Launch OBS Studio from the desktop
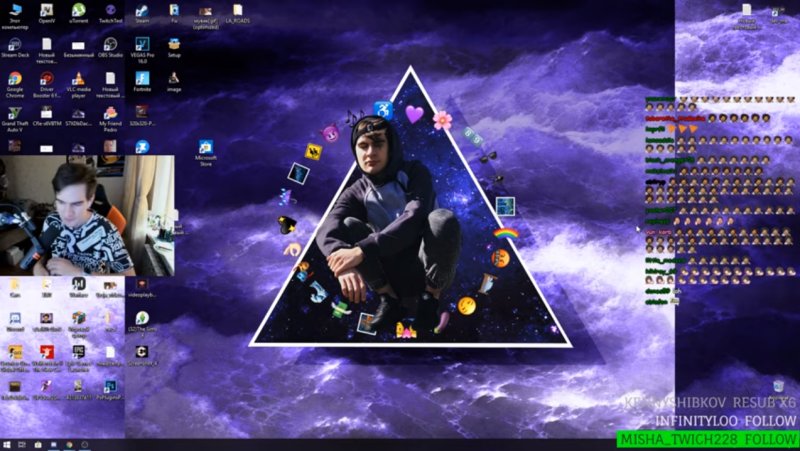 [109, 45]
